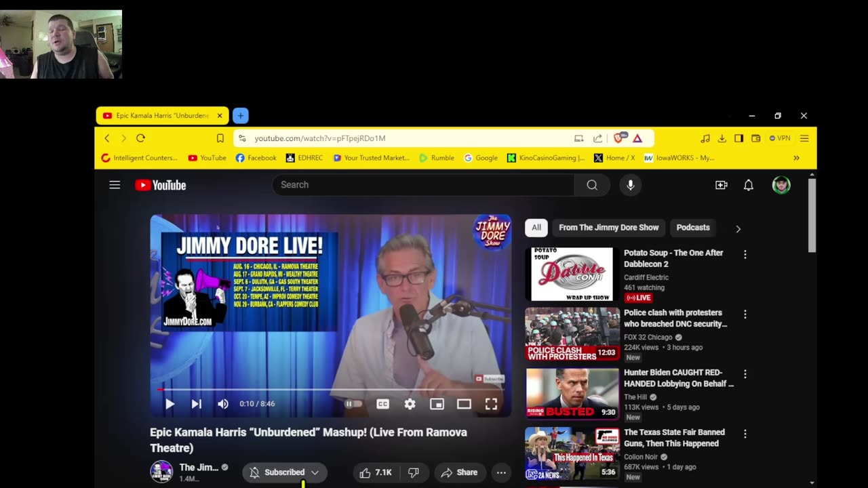
Task: Open Brave Rewards triangle icon
Action: point(637,138)
